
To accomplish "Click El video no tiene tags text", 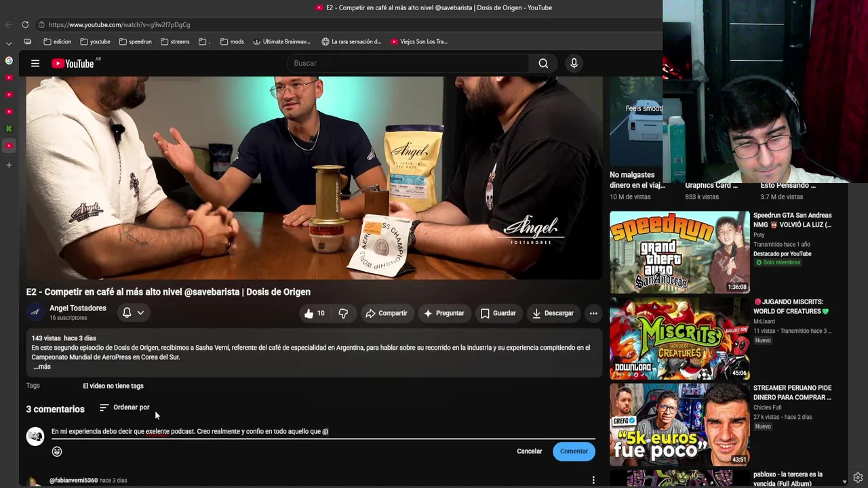I will point(113,386).
